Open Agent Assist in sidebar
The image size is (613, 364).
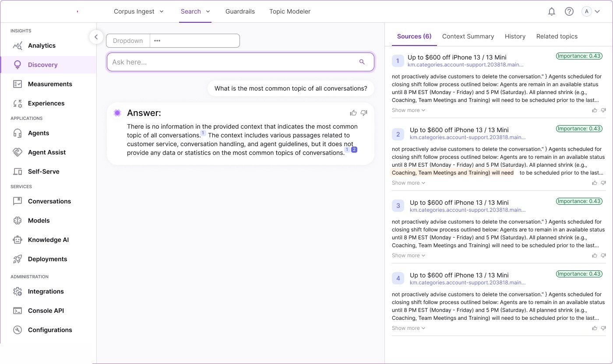pyautogui.click(x=47, y=152)
